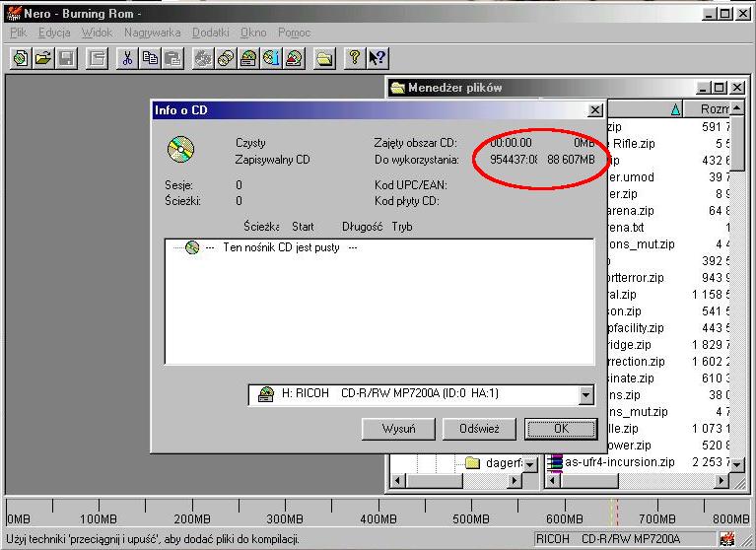Show CD info with the disc 'i' icon
Screen dimensions: 756x550
[x=271, y=59]
